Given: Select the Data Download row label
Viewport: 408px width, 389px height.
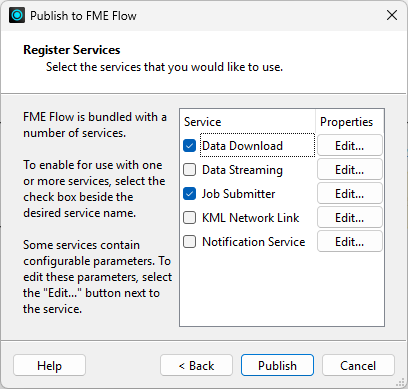Looking at the screenshot, I should (242, 146).
